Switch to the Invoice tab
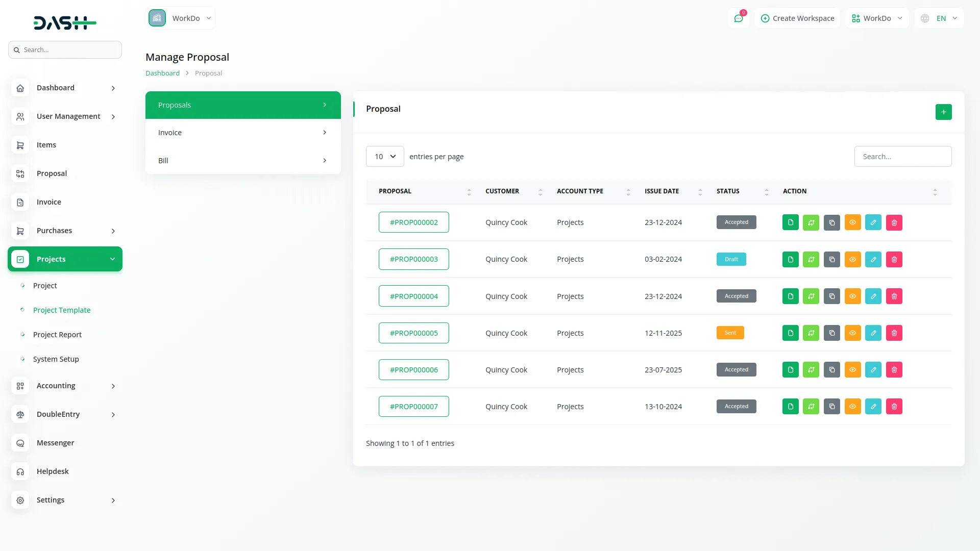This screenshot has width=980, height=551. (242, 132)
